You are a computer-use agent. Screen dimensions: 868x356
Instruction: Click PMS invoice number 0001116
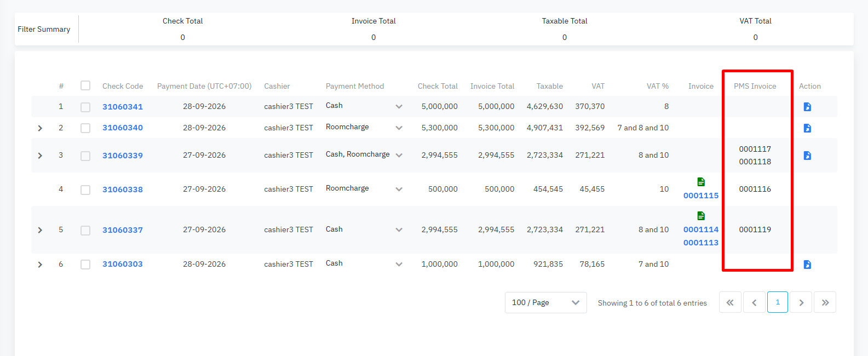tap(755, 189)
